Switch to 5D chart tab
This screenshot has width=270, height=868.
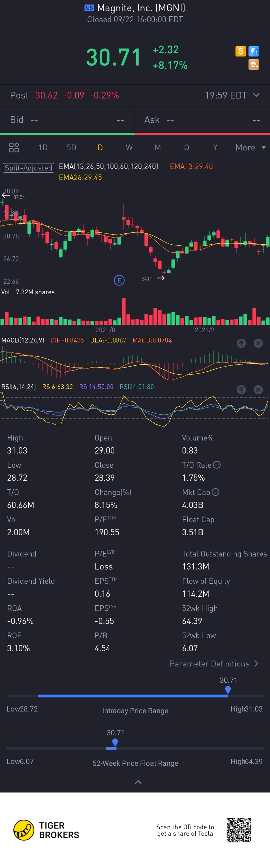click(71, 147)
